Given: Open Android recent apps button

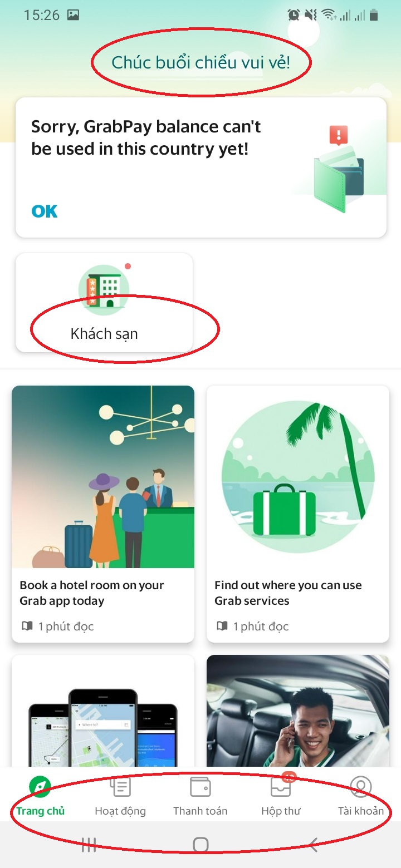Looking at the screenshot, I should coord(89,845).
